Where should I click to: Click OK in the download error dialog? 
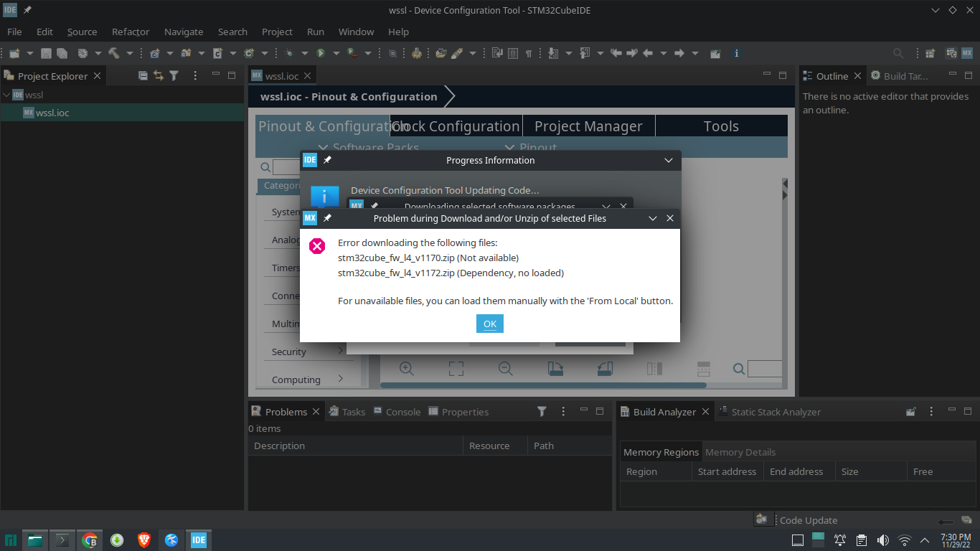pyautogui.click(x=490, y=324)
